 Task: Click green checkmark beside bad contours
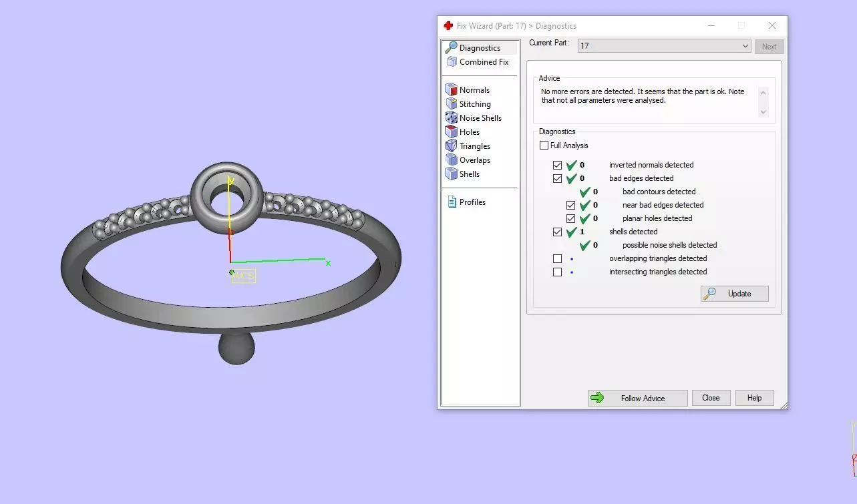click(x=584, y=192)
